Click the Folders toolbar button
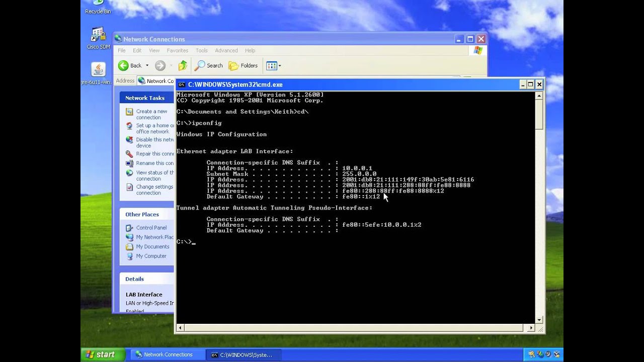The width and height of the screenshot is (644, 362). (243, 65)
